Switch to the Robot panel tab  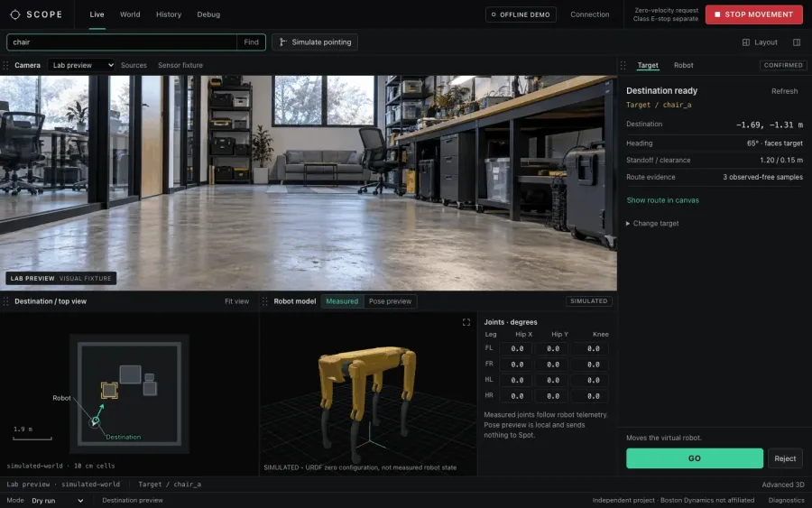pyautogui.click(x=684, y=65)
